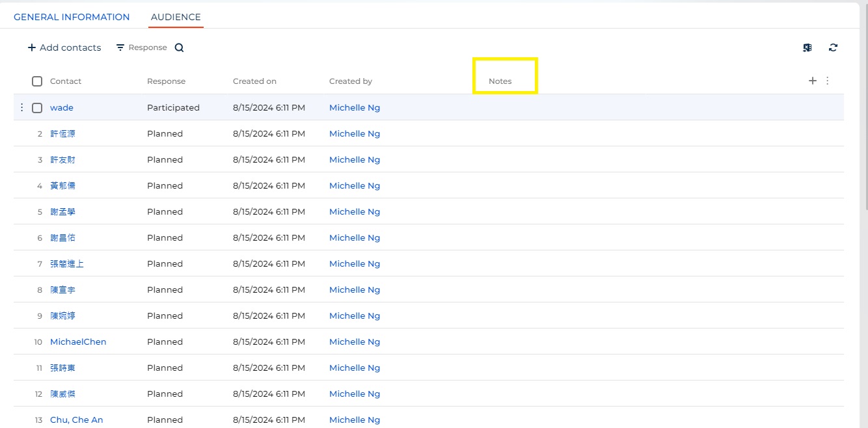The height and width of the screenshot is (428, 868).
Task: Click the Planned response in row 2
Action: click(x=165, y=133)
